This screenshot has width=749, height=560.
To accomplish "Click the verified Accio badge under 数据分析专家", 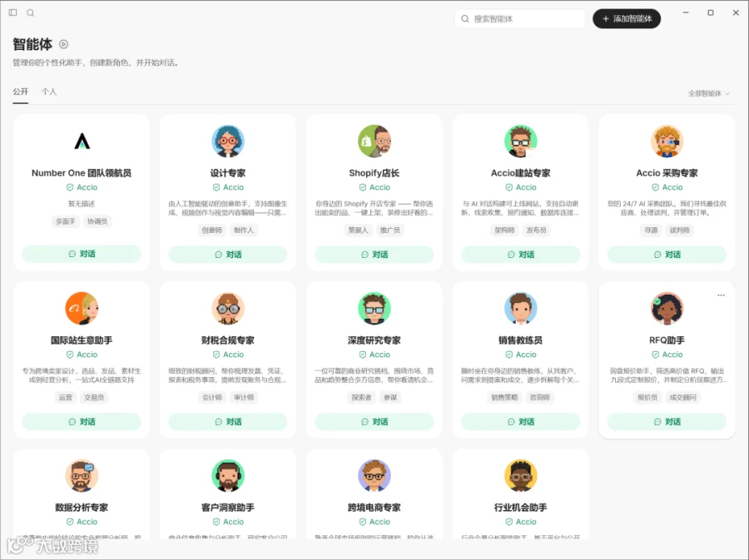I will pyautogui.click(x=82, y=522).
